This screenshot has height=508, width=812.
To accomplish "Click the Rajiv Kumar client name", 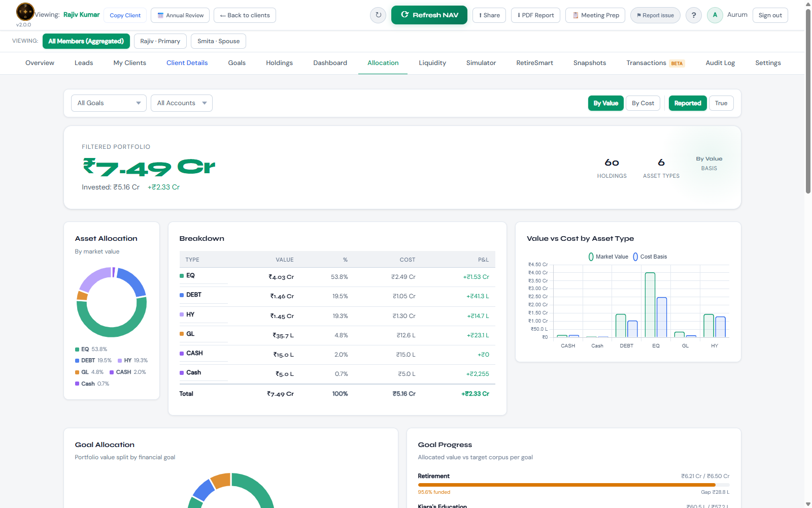I will (82, 15).
